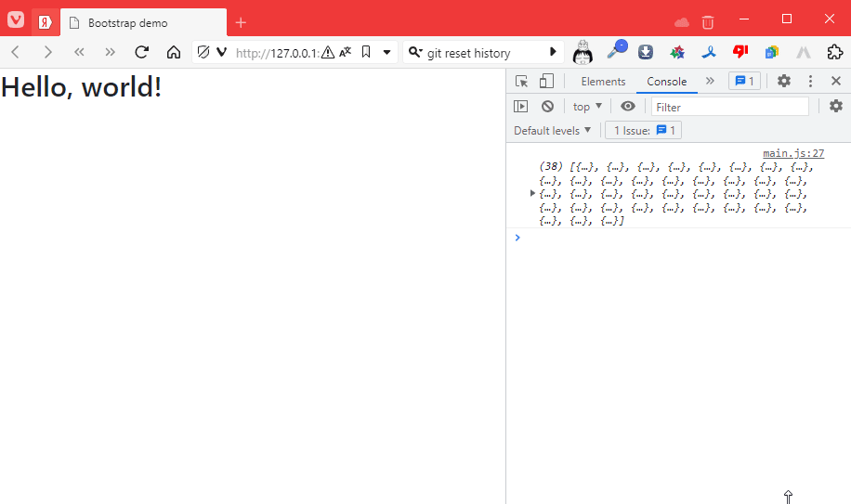Clear the console with the ban icon

pos(547,107)
